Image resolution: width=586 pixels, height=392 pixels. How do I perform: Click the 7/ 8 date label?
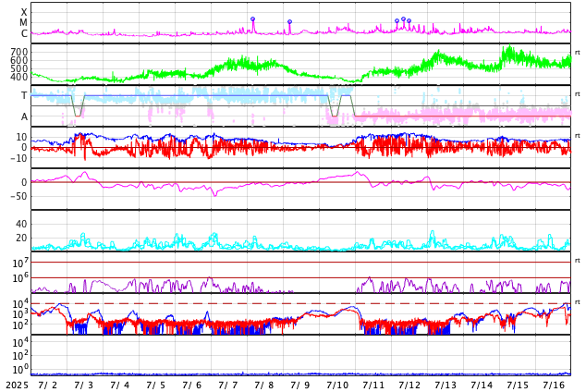pos(263,385)
